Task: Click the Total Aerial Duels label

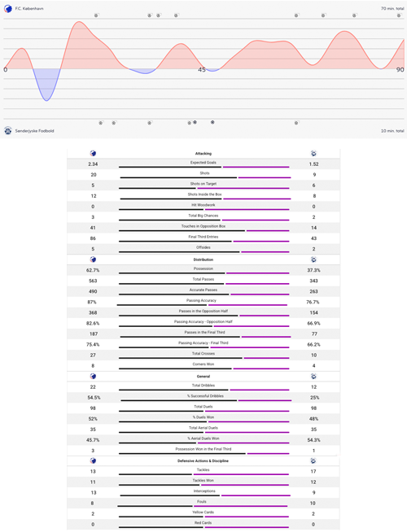Action: (203, 428)
